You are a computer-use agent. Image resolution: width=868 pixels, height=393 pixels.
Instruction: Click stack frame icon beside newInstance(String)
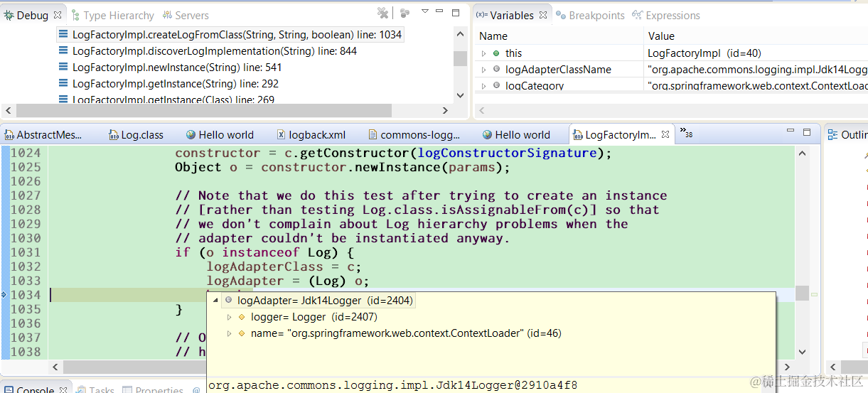63,68
